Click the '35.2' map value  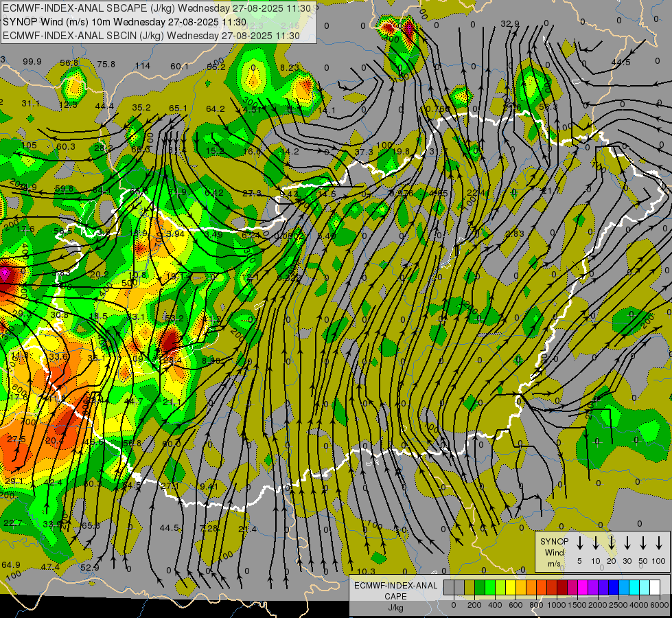(141, 108)
